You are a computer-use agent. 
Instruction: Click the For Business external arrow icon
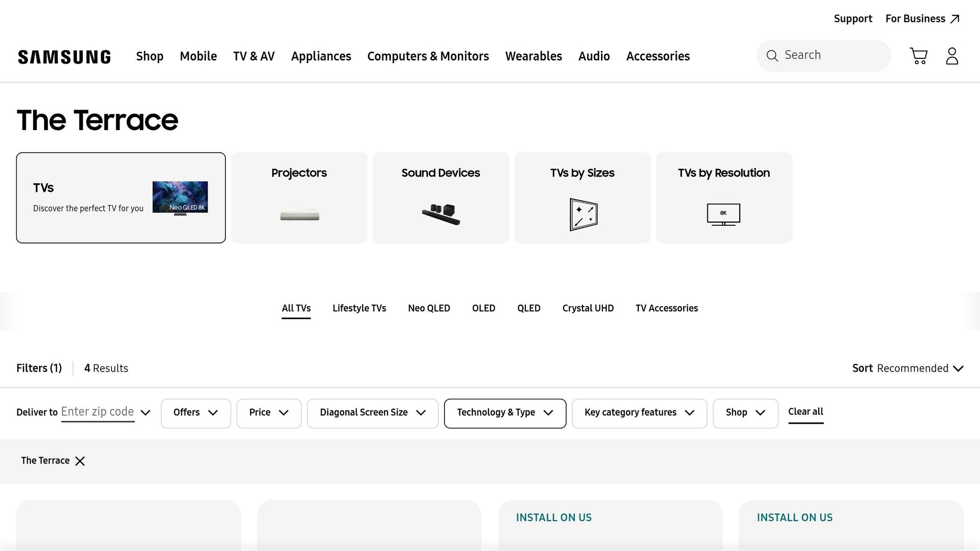[955, 19]
